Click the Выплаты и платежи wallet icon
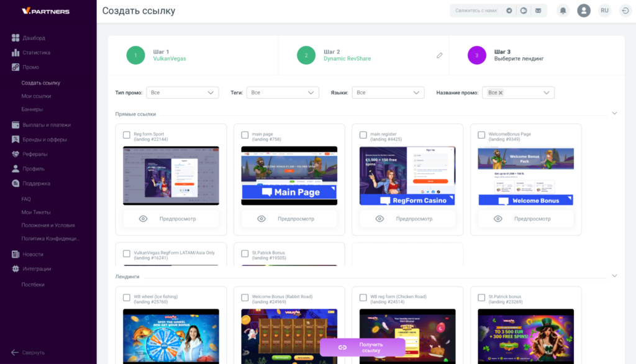The image size is (636, 364). coord(16,125)
